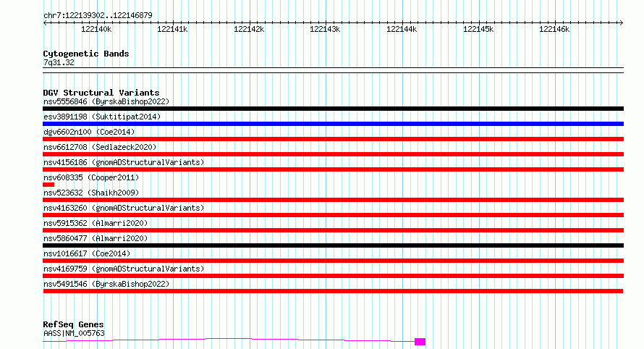
Task: Click the DGV Structural Variants track title
Action: (x=101, y=93)
